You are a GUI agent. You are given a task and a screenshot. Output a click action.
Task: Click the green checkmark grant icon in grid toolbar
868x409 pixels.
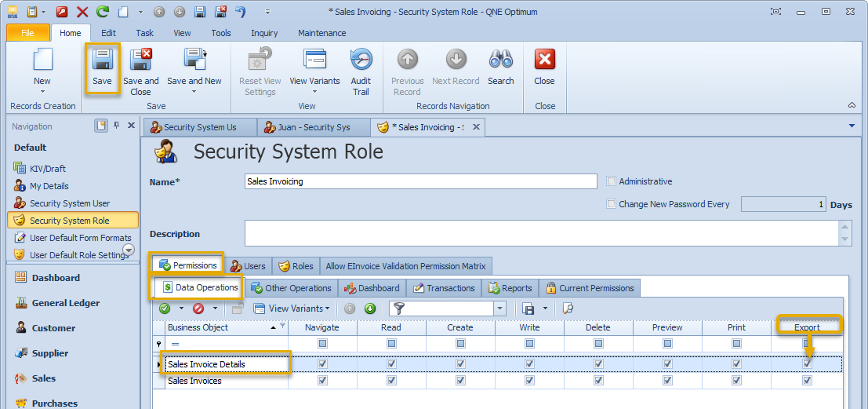(165, 309)
